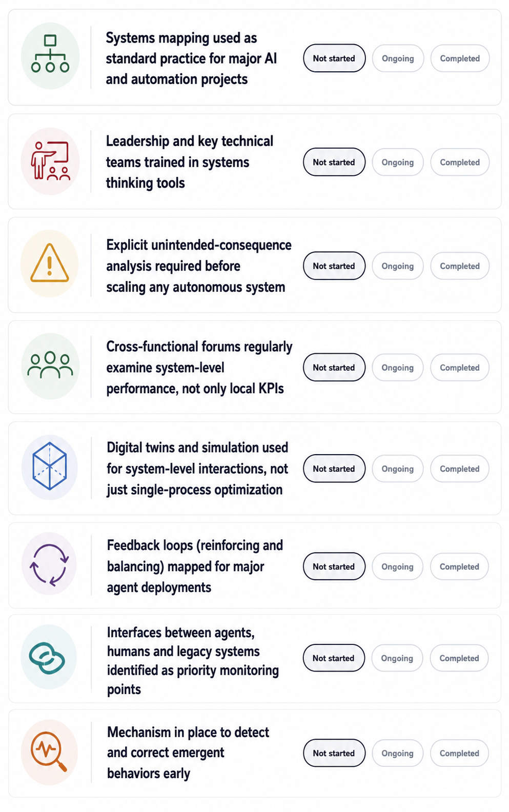Viewport: 509px width, 812px height.
Task: Set leadership training status to Completed
Action: [460, 162]
